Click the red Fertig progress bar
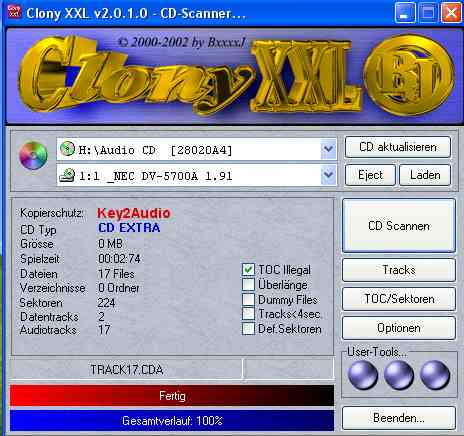The image size is (464, 436). [x=172, y=396]
